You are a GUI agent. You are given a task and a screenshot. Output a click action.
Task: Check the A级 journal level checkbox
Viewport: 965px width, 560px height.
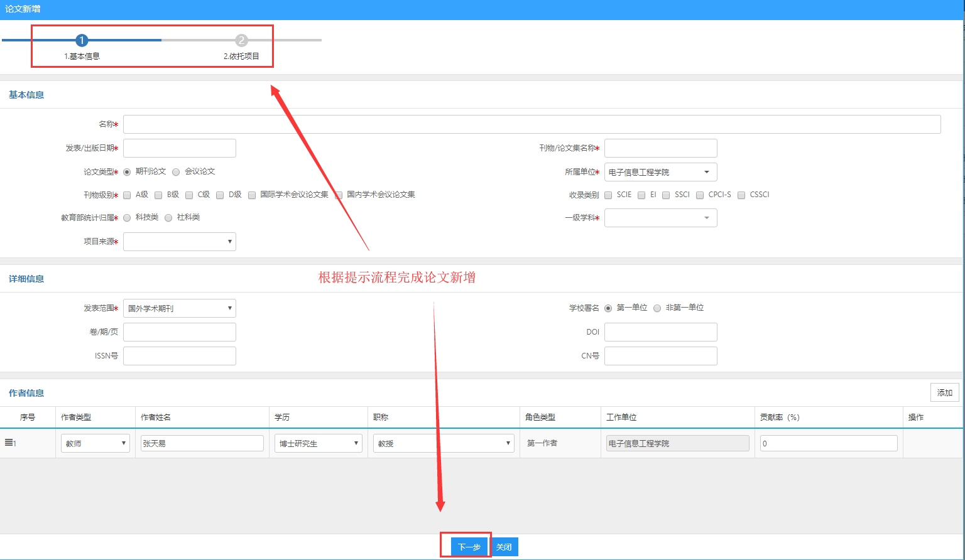point(127,195)
